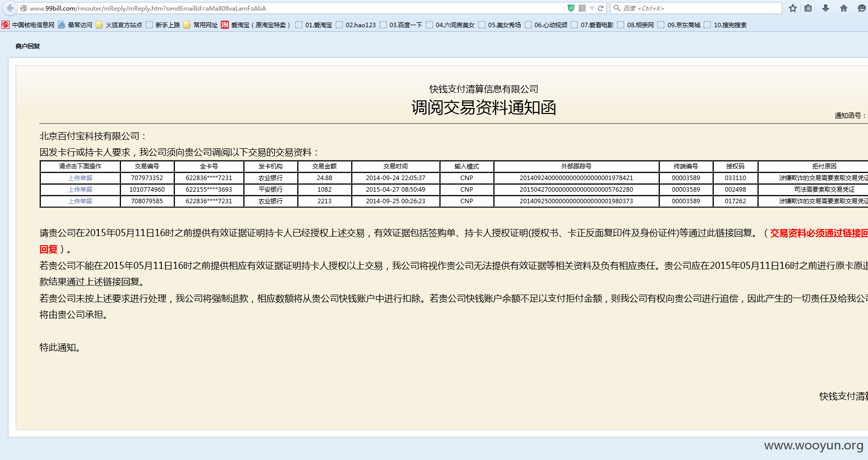Viewport: 868px width, 460px height.
Task: Open the 07.爱看电影 bookmark
Action: pyautogui.click(x=592, y=25)
